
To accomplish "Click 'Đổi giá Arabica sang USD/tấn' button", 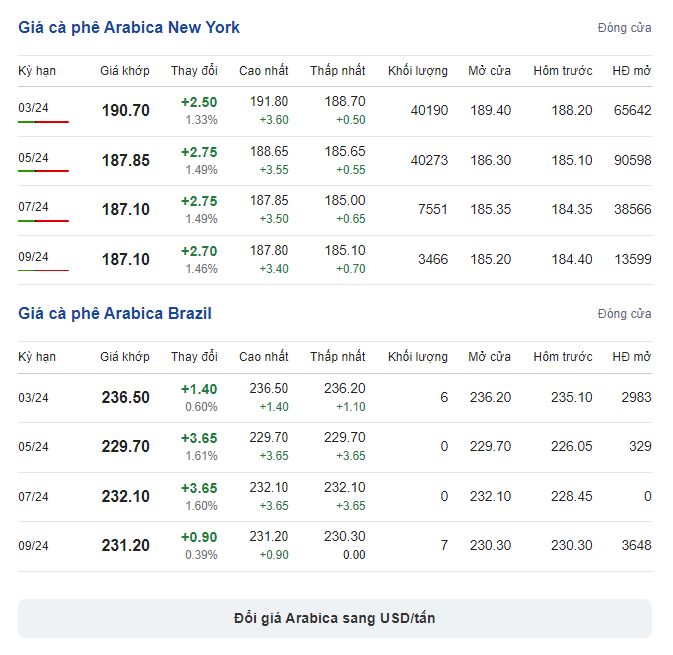I will (x=335, y=618).
